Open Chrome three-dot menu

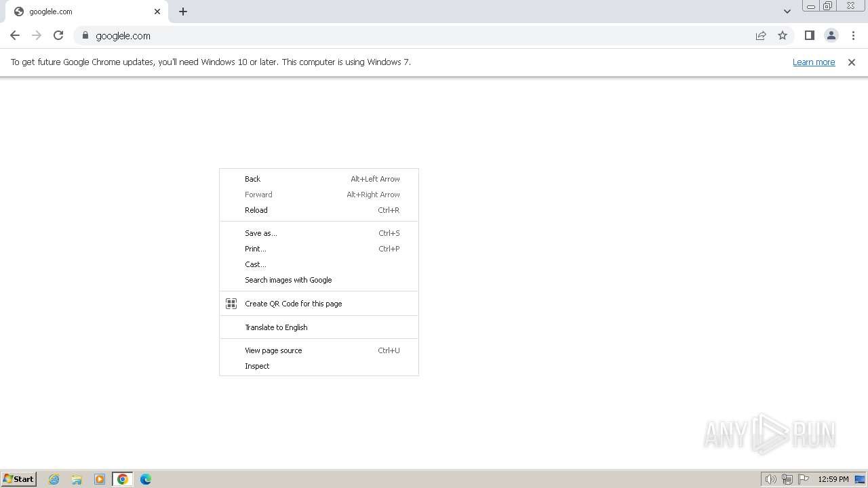(853, 35)
